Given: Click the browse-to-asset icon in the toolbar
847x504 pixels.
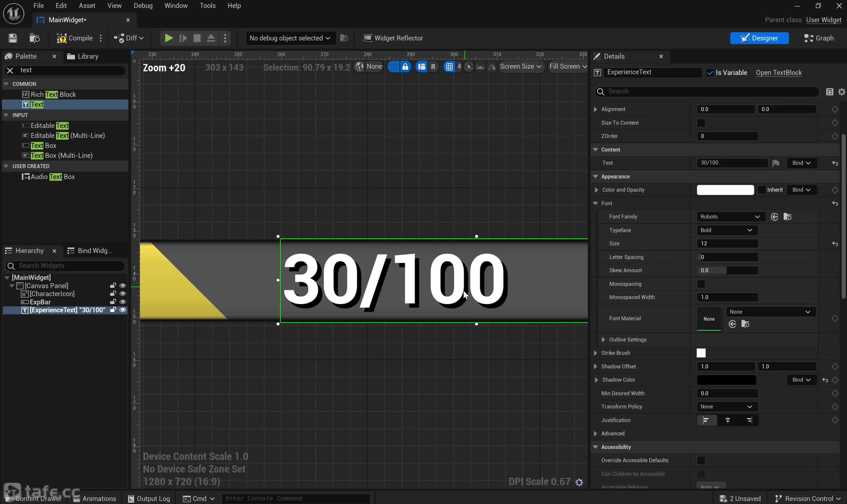Looking at the screenshot, I should coord(34,38).
